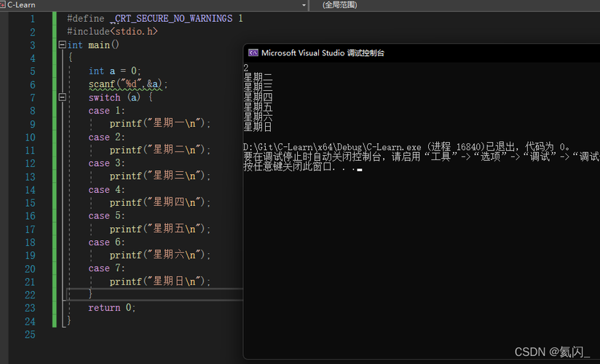Image resolution: width=600 pixels, height=364 pixels.
Task: Click the case 5: label
Action: [x=107, y=216]
